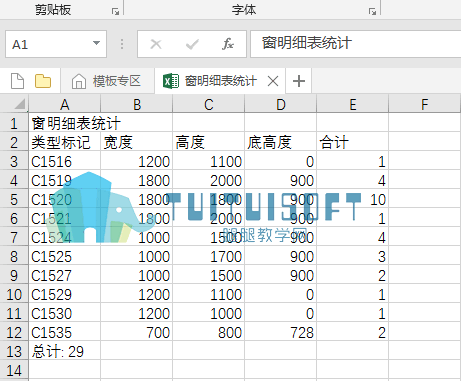Select cell containing C1516

tap(65, 161)
